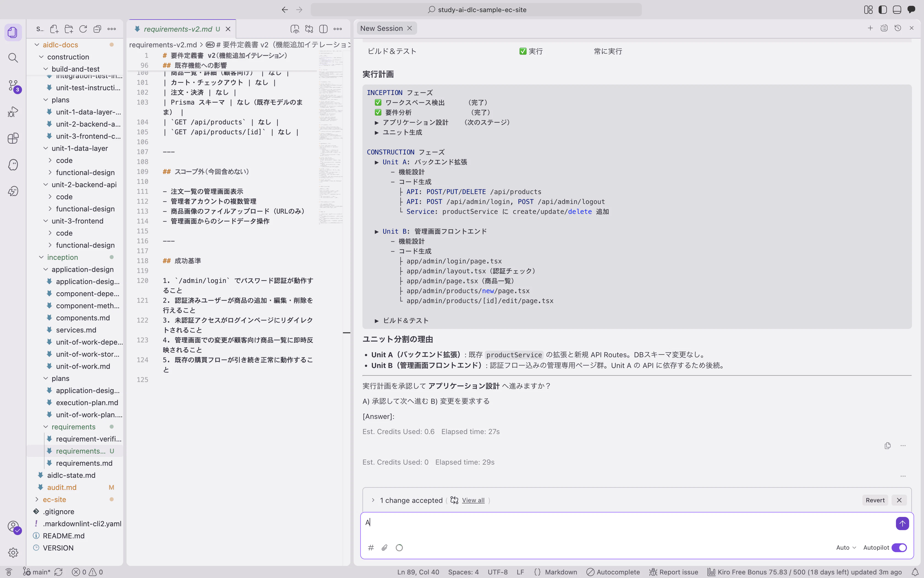This screenshot has height=578, width=924.
Task: Toggle the bottom panel layout
Action: [x=897, y=10]
